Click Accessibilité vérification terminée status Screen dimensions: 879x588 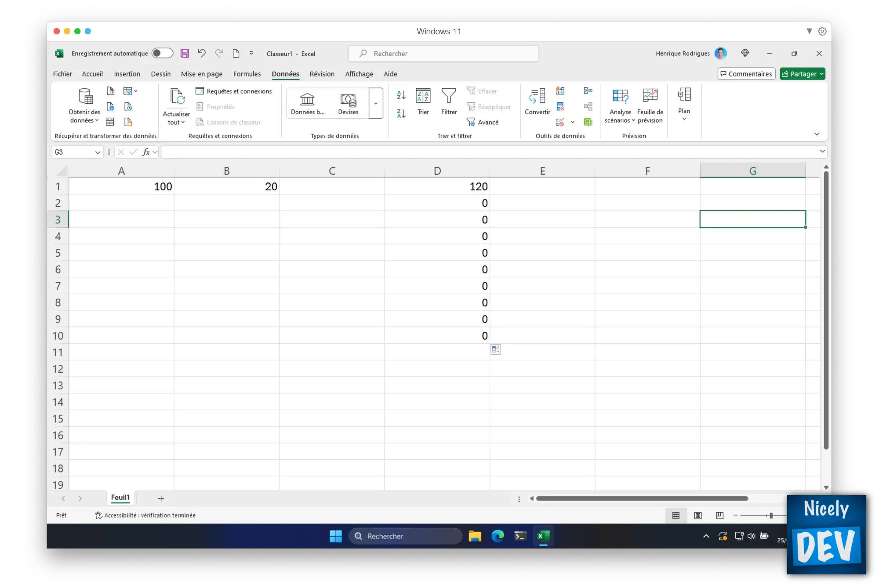coord(145,515)
